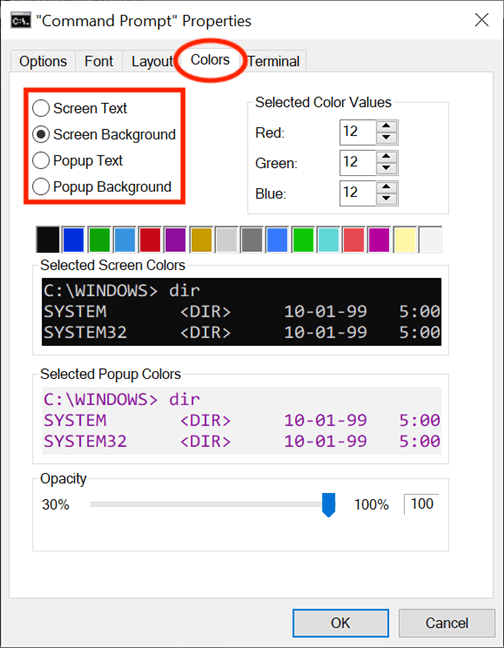Close the Properties dialog with X
This screenshot has height=648, width=504.
point(482,20)
